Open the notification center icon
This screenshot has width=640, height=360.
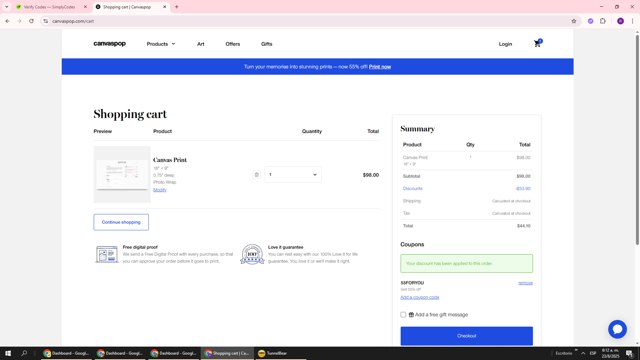tap(629, 353)
